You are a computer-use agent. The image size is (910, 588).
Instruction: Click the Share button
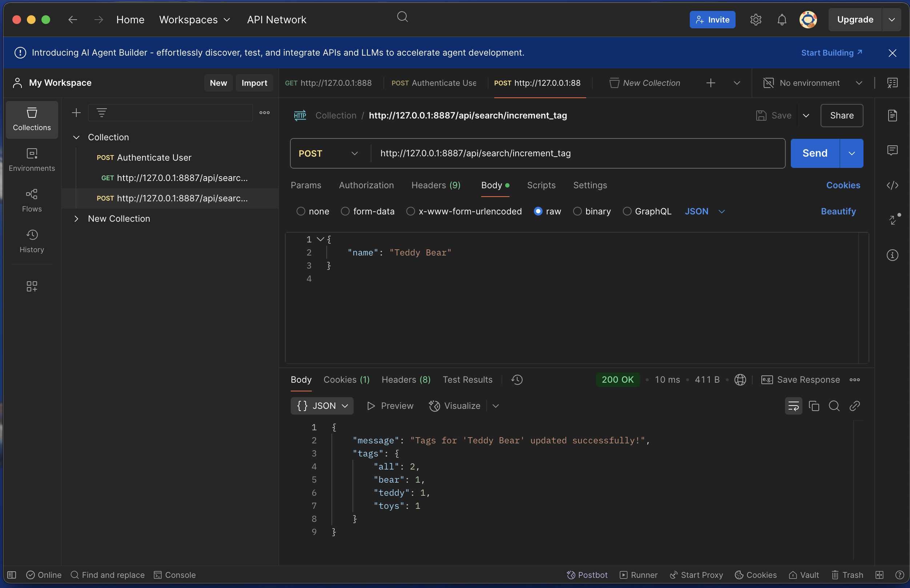pyautogui.click(x=842, y=115)
